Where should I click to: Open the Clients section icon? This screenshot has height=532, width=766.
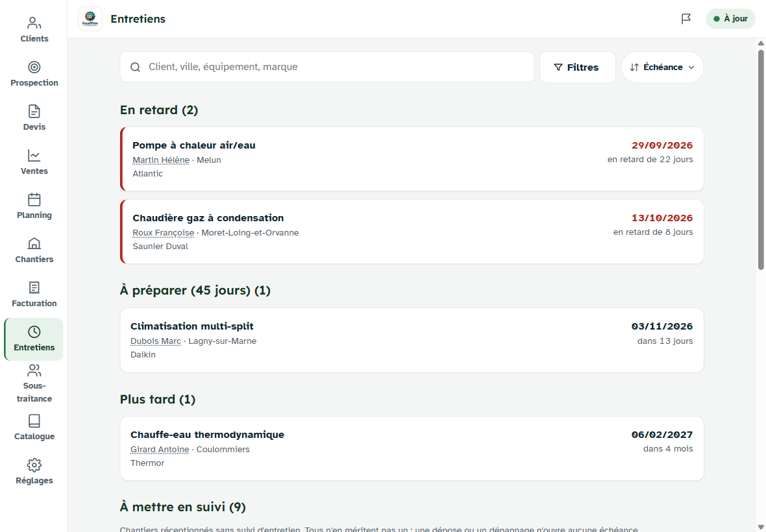(34, 23)
